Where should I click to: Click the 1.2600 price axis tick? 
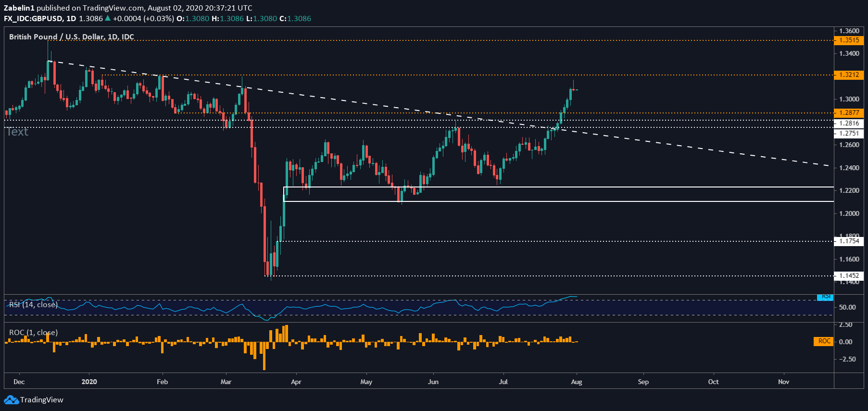849,145
